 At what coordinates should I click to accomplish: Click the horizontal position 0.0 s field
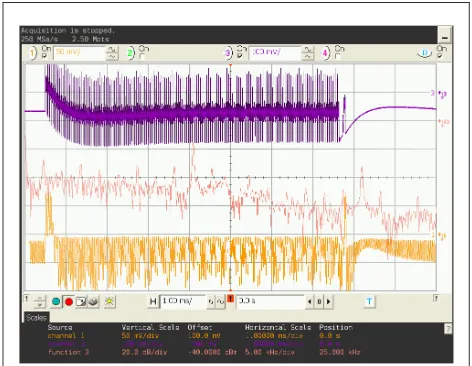270,301
